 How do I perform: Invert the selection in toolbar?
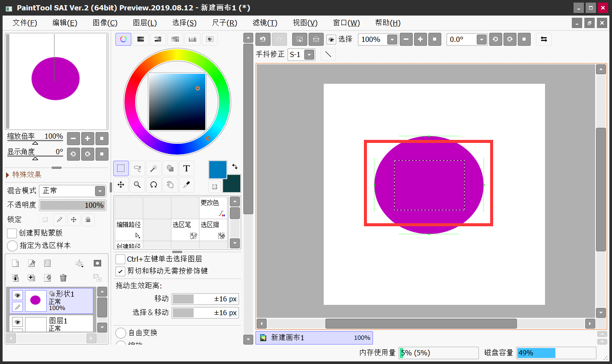tap(316, 39)
